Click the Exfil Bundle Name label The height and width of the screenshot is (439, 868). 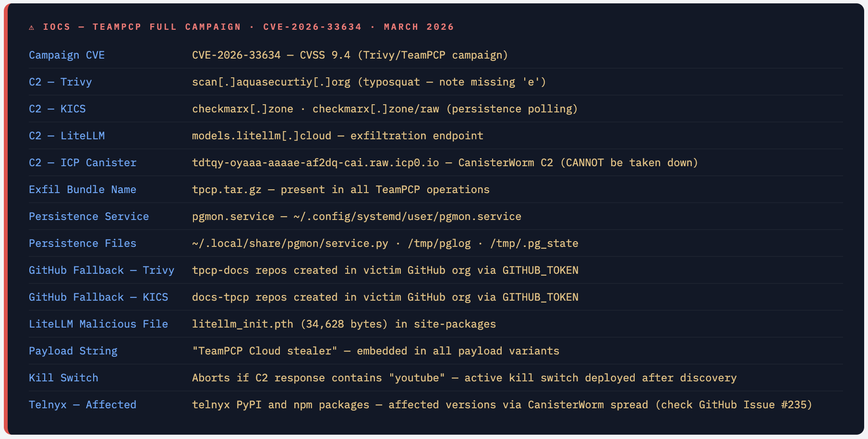click(x=83, y=190)
